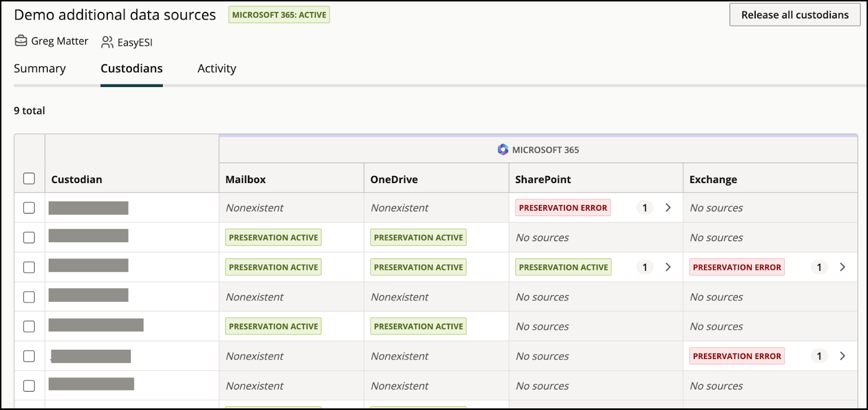
Task: Select the Custodians tab
Action: (132, 68)
